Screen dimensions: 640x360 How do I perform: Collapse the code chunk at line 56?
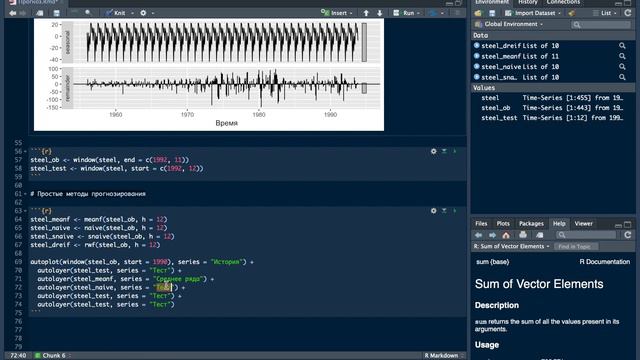point(25,151)
